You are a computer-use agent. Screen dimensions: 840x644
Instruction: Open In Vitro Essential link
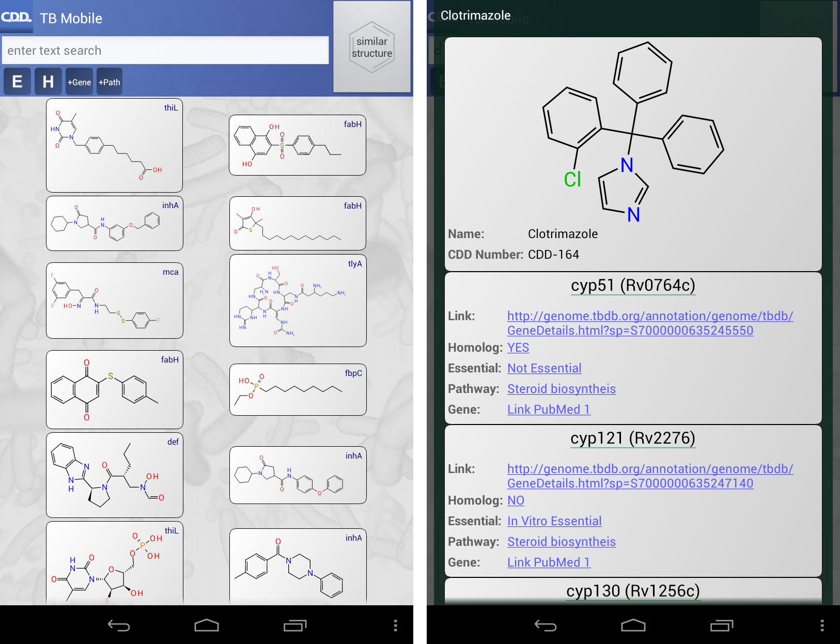click(554, 521)
